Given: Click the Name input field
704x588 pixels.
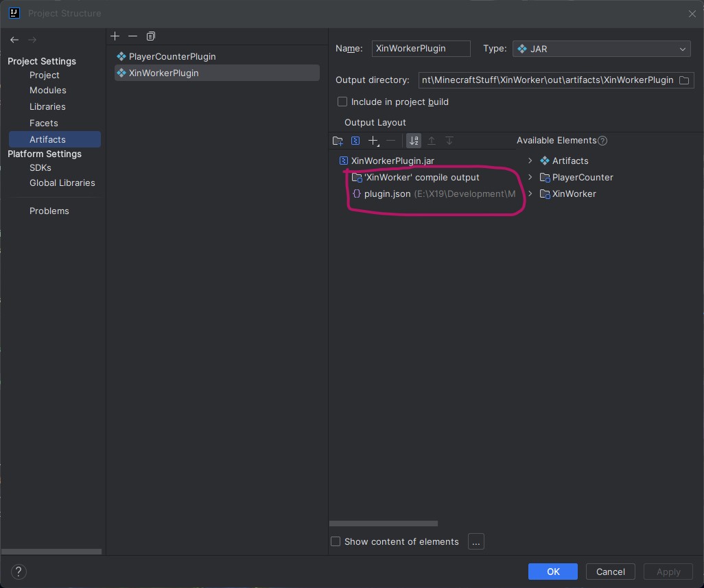Looking at the screenshot, I should point(421,49).
